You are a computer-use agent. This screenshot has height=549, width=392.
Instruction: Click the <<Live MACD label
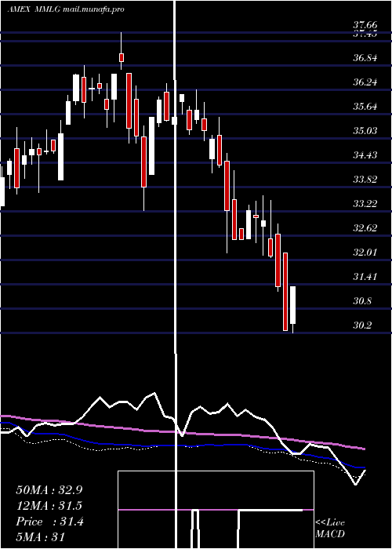point(330,528)
